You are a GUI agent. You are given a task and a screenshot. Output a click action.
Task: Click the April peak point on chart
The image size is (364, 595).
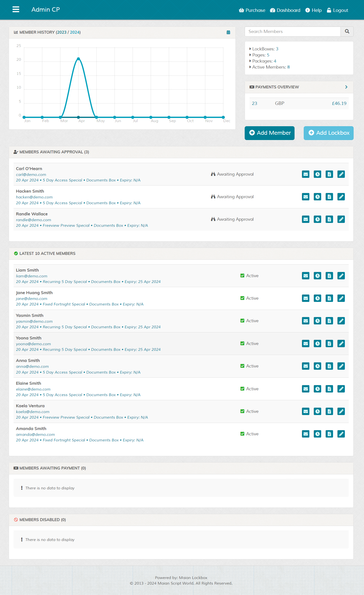point(78,59)
